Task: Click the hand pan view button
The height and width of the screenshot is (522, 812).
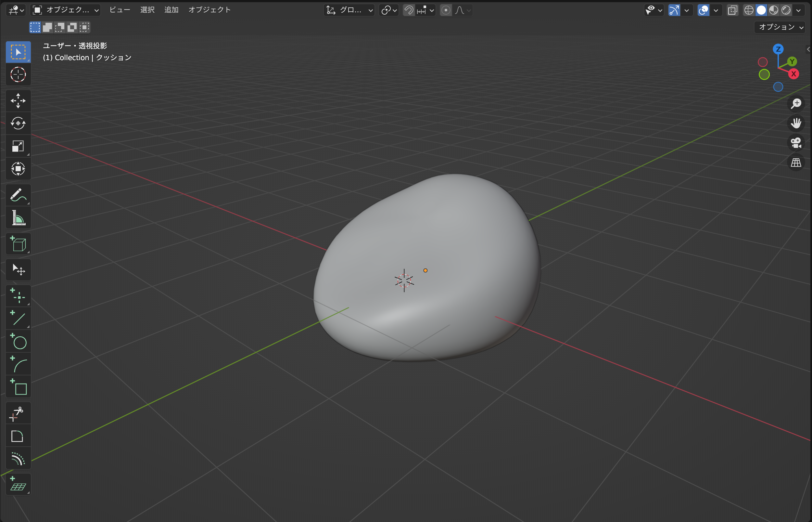Action: [x=796, y=123]
